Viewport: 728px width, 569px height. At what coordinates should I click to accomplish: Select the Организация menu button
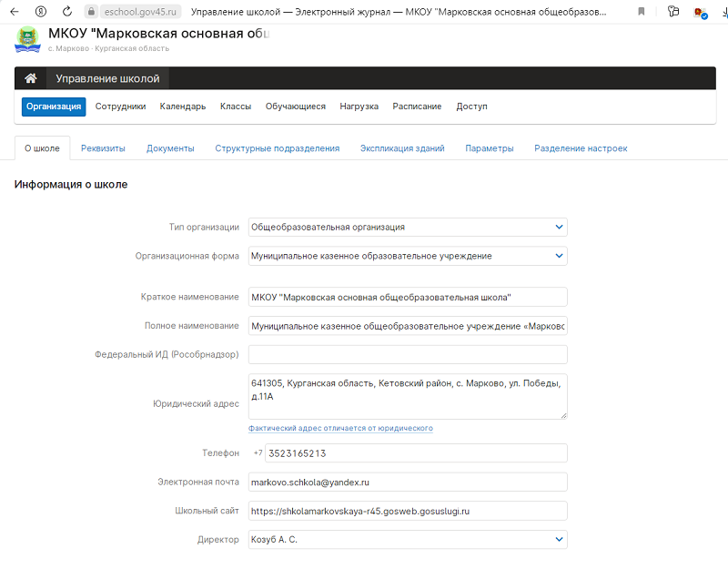[54, 107]
